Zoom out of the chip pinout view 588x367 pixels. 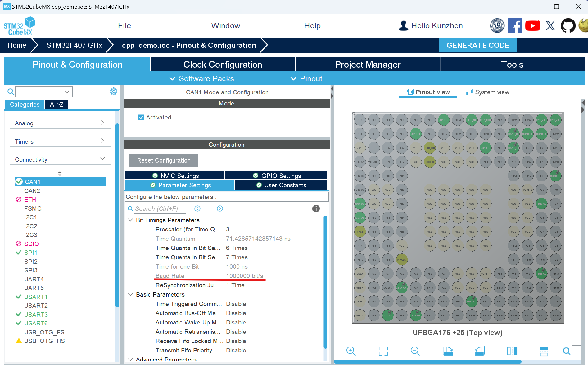(x=415, y=351)
